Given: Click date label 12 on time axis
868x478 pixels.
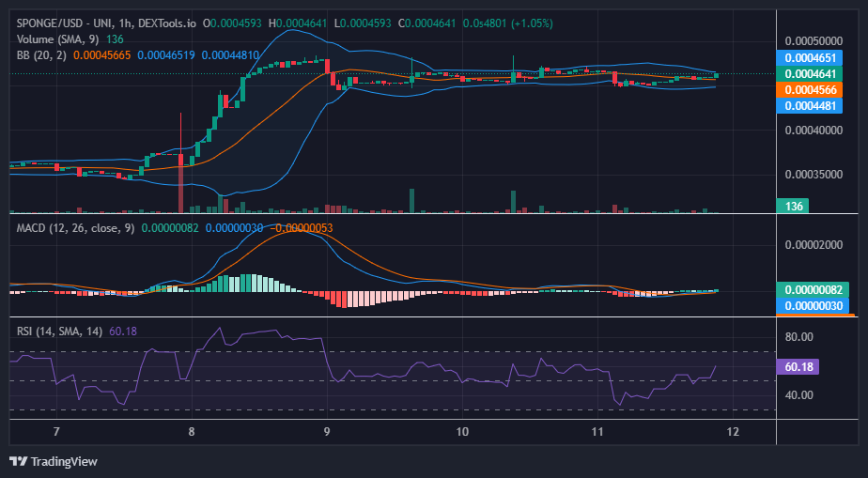Looking at the screenshot, I should coord(733,432).
